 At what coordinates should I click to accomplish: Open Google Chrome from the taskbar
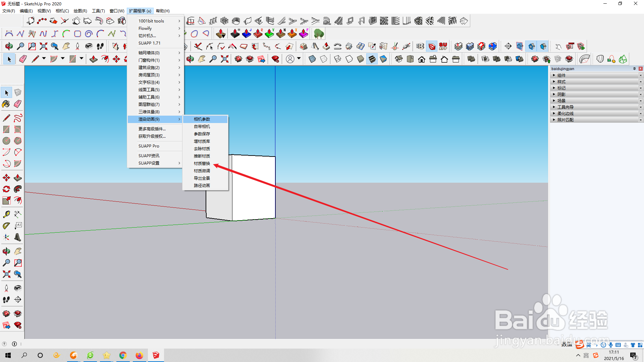(123, 355)
